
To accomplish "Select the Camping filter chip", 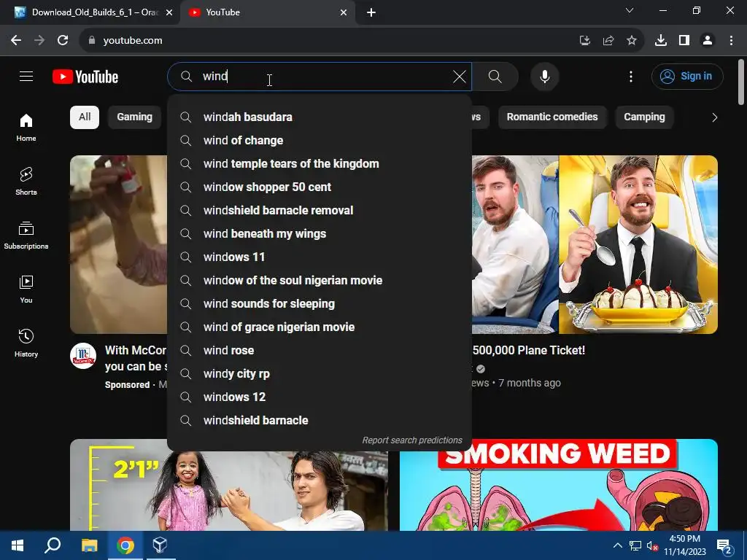I will pos(644,117).
